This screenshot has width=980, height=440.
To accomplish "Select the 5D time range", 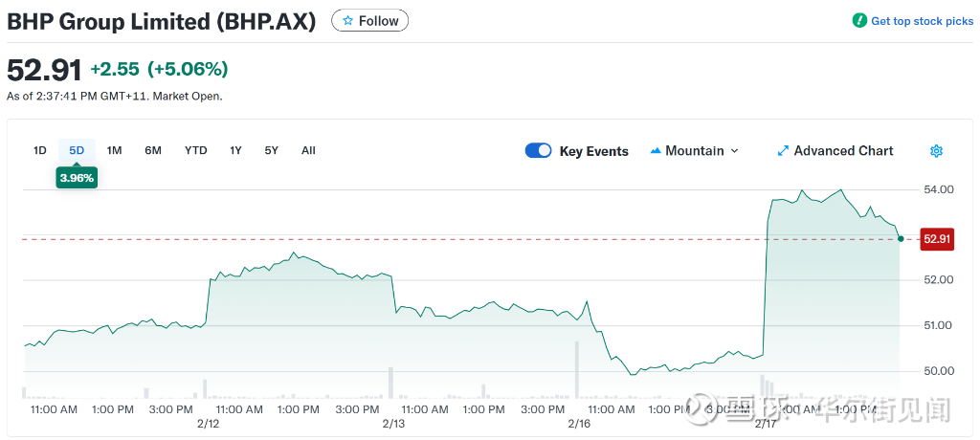I will click(77, 150).
